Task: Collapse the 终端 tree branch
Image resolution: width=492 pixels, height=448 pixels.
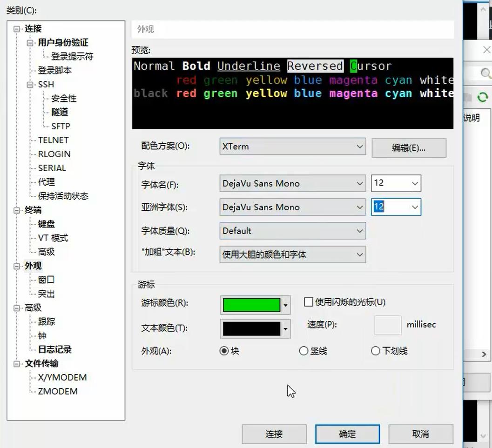Action: tap(15, 210)
